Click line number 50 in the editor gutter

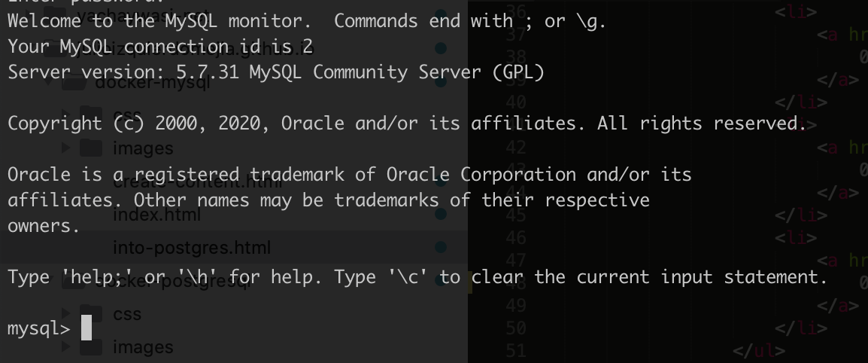[x=515, y=328]
